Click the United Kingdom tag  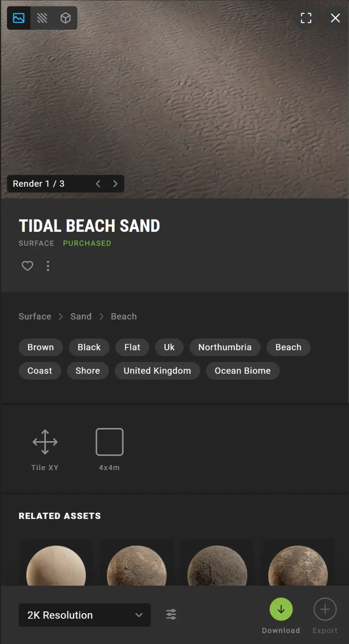click(157, 371)
